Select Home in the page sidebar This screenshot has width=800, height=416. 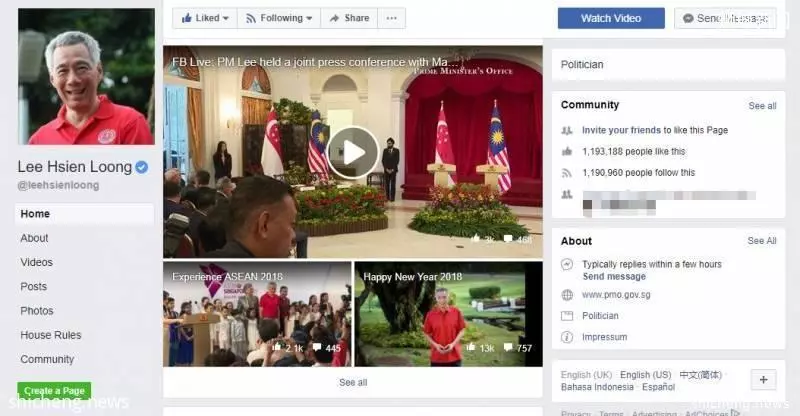84,214
